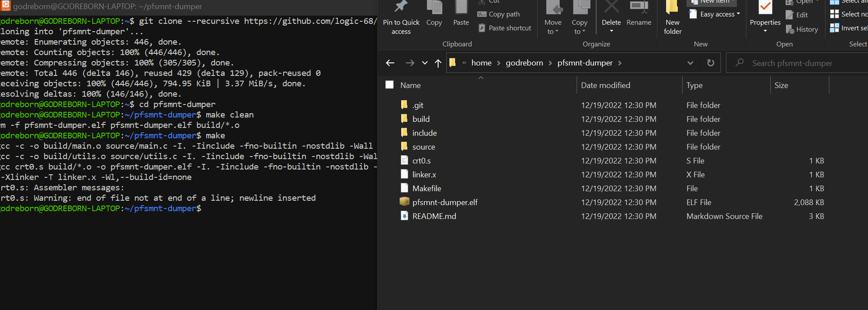Click the breadcrumb folder icon in address bar
The image size is (868, 310).
[x=452, y=62]
